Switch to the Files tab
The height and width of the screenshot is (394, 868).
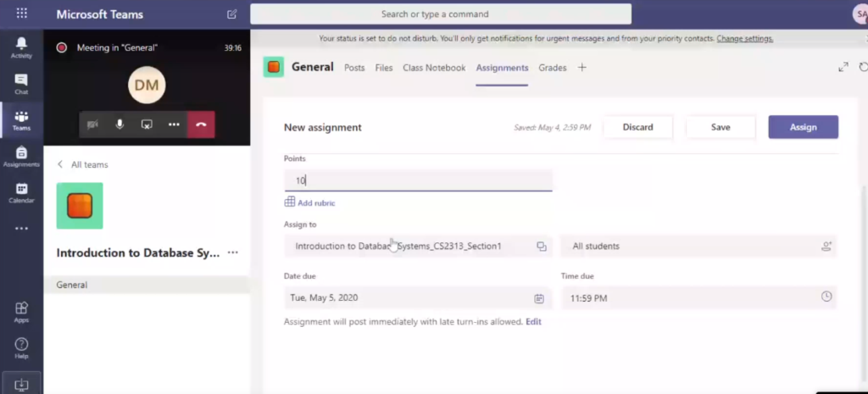(384, 68)
